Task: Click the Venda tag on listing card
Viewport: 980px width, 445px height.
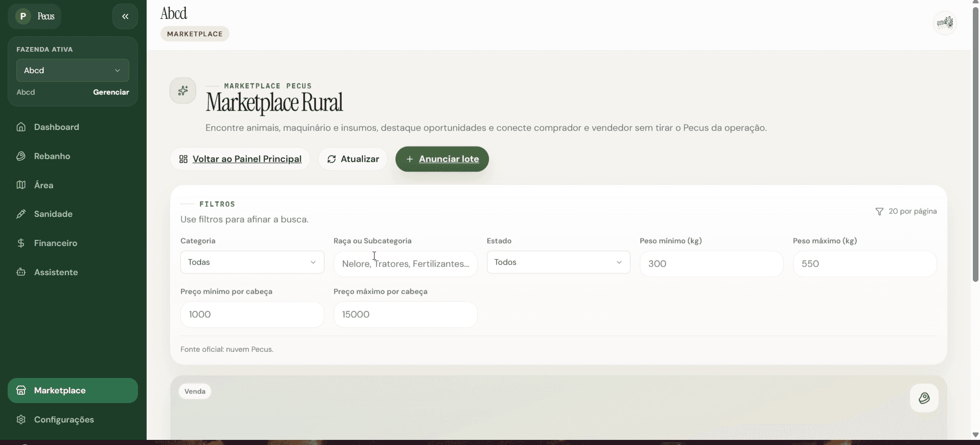Action: tap(195, 391)
